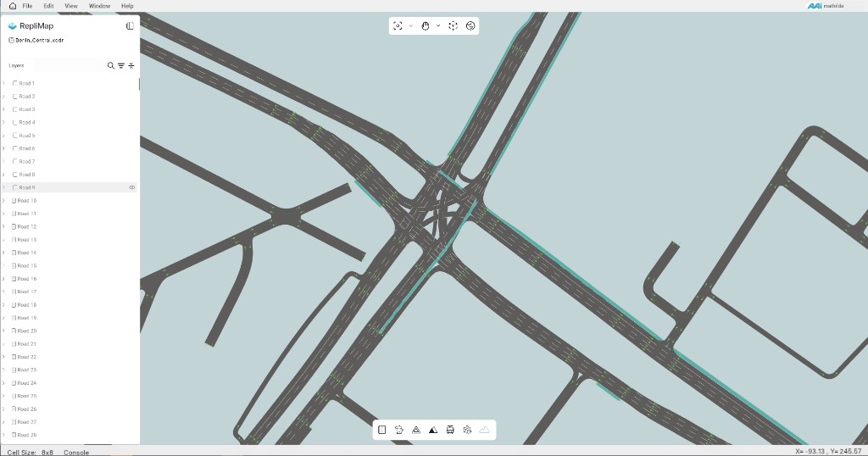Click the home icon in the menu bar
The height and width of the screenshot is (456, 868).
[12, 6]
